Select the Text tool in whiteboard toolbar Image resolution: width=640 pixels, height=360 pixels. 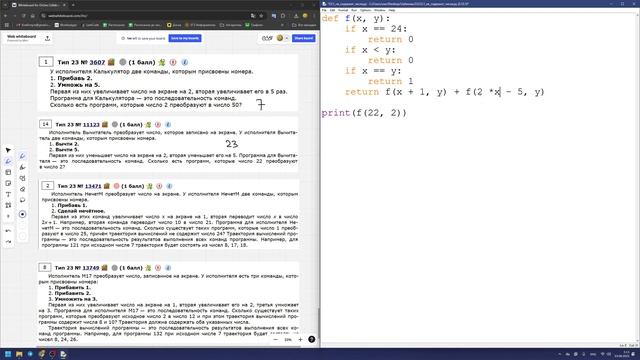click(x=8, y=194)
